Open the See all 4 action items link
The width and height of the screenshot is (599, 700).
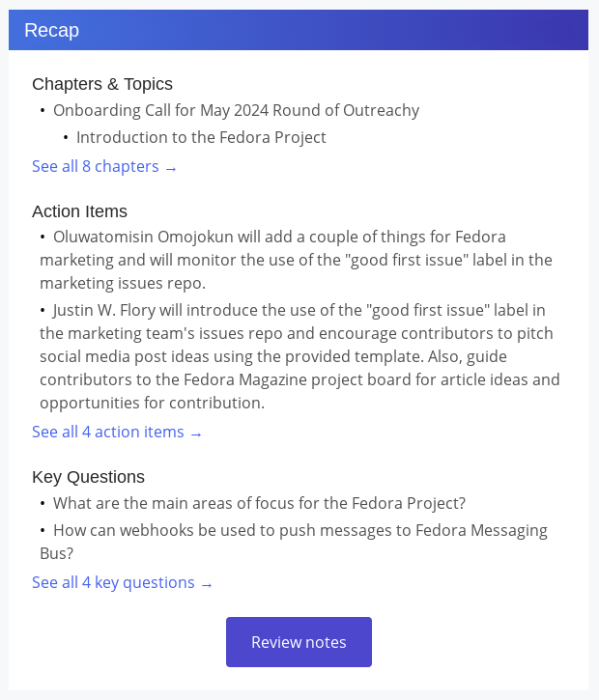117,433
